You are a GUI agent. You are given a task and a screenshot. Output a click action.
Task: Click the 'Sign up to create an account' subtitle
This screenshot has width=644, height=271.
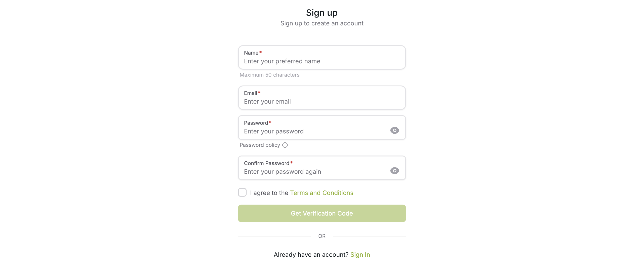(321, 23)
